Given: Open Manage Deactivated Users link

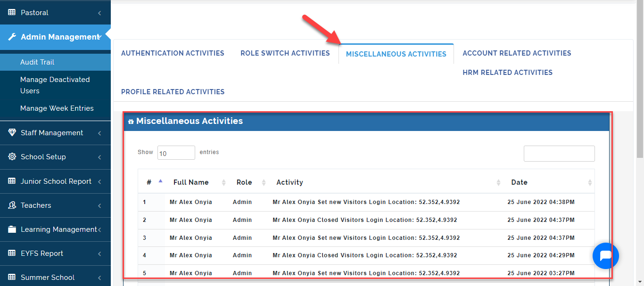Looking at the screenshot, I should pyautogui.click(x=55, y=85).
